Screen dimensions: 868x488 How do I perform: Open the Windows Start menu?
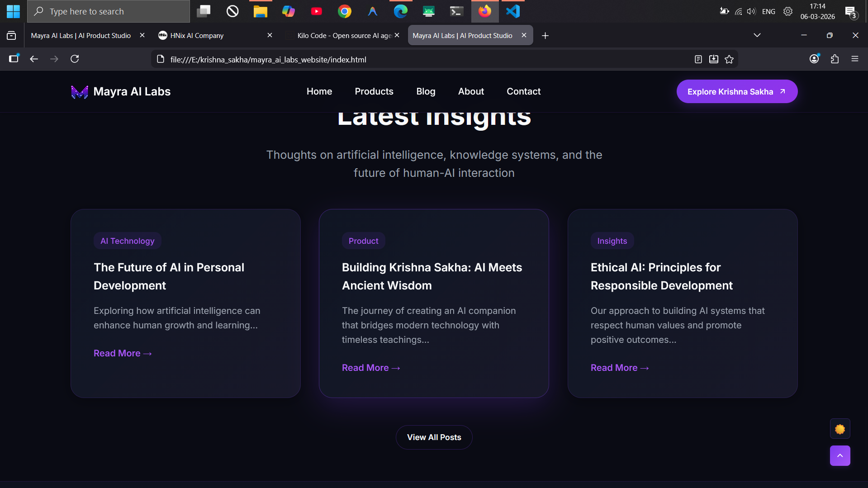[13, 11]
